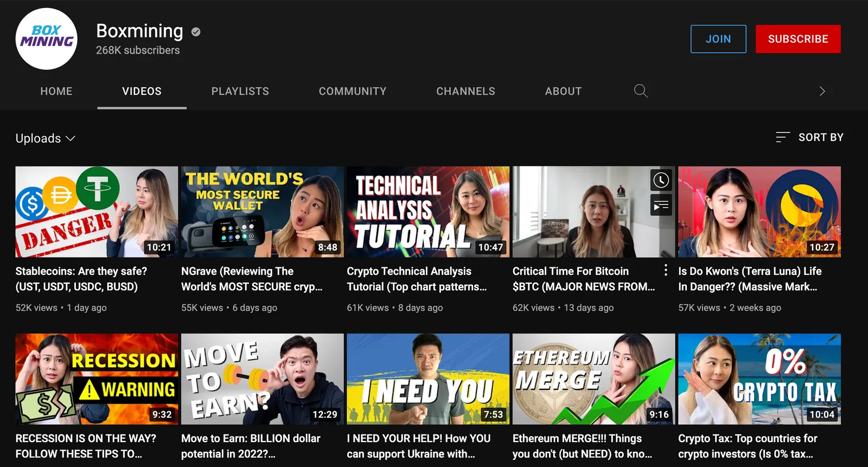
Task: Switch to the HOME tab
Action: [56, 91]
